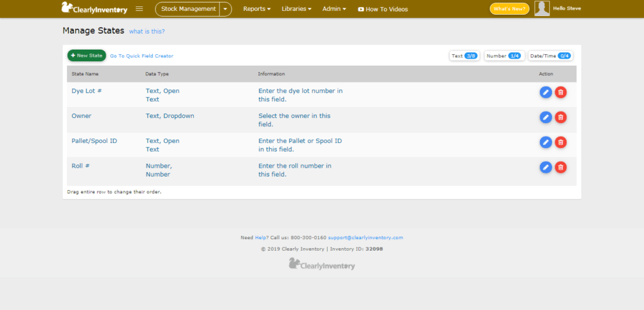
Task: Click 'Enter the dye lot number' information text
Action: click(301, 95)
